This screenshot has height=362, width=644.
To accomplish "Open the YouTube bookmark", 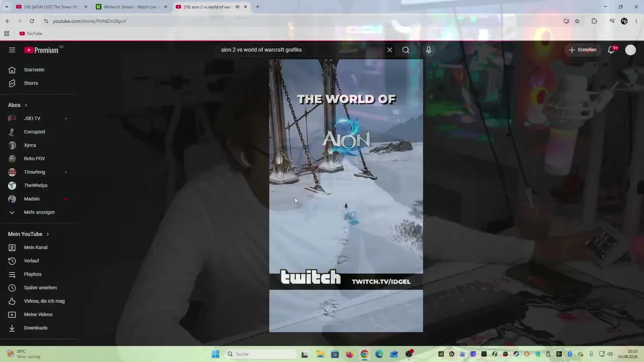I will tap(31, 34).
